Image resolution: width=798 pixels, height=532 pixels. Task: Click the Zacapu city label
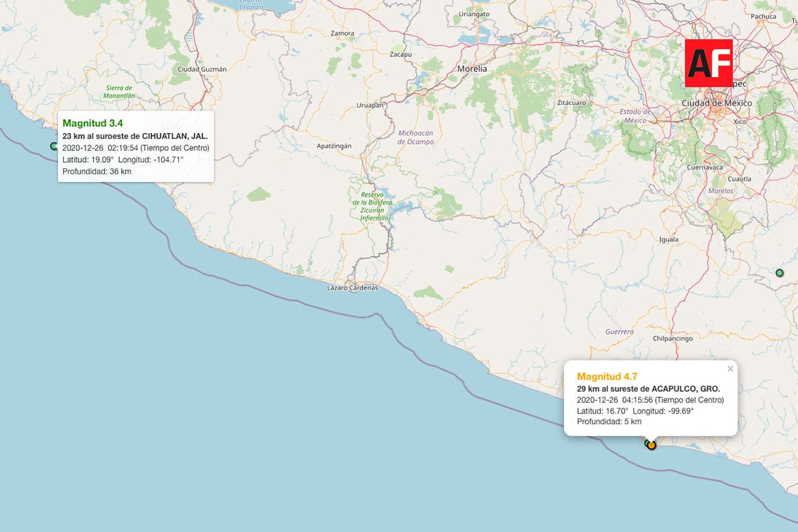pos(402,54)
